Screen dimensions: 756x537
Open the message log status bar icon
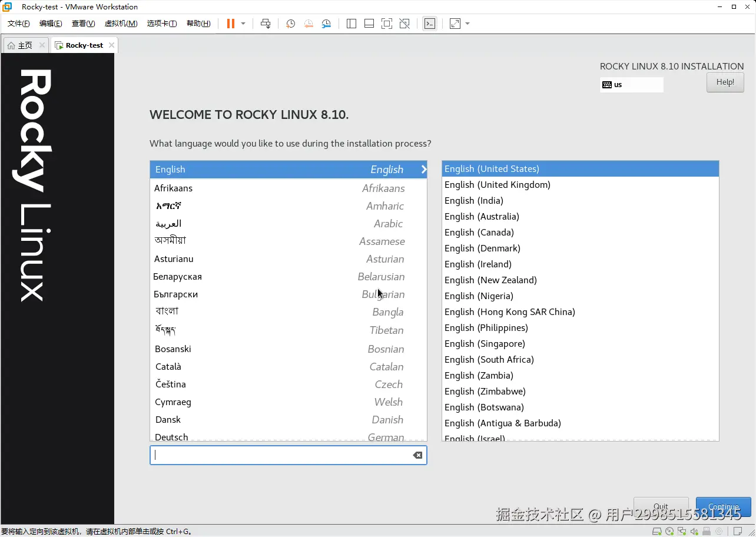[x=737, y=531]
